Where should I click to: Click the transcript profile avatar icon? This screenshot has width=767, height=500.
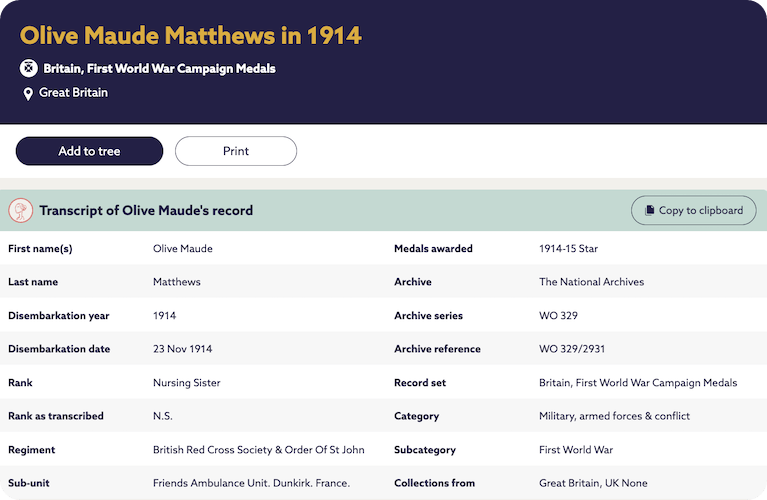click(20, 211)
